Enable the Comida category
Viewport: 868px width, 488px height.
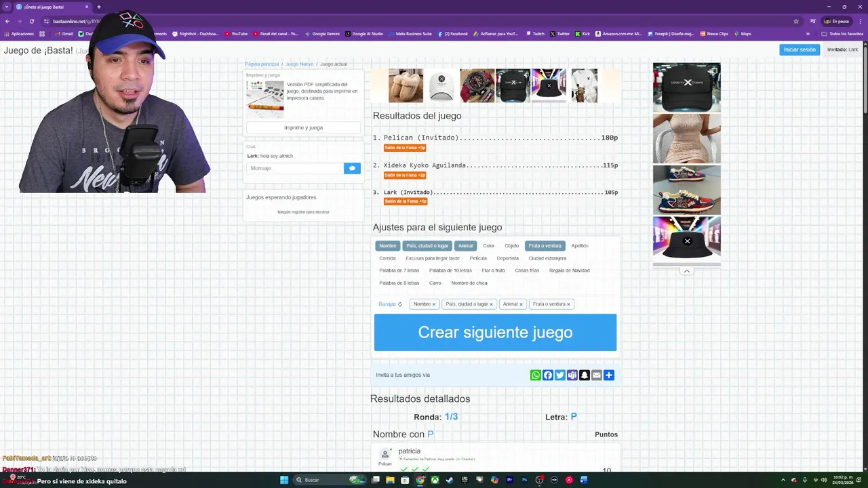387,258
